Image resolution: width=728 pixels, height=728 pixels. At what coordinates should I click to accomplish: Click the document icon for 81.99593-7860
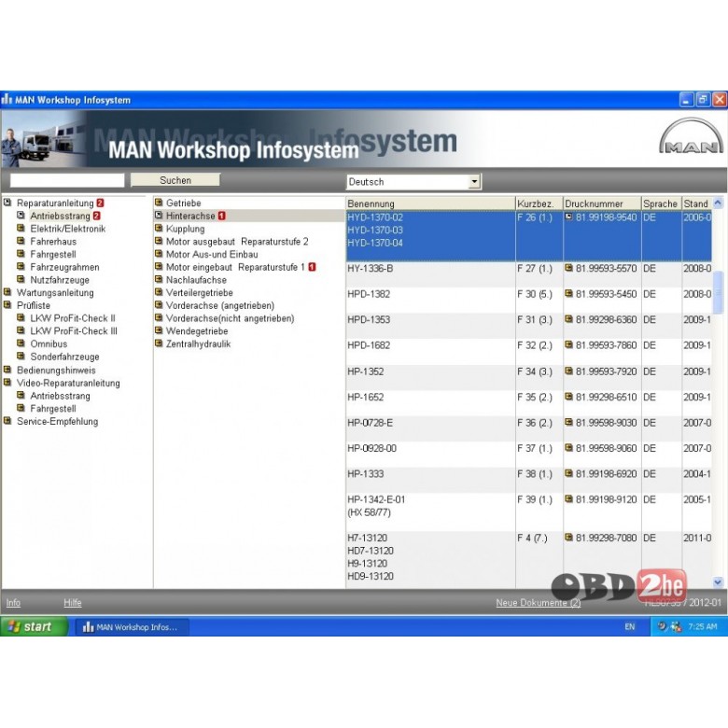(568, 344)
